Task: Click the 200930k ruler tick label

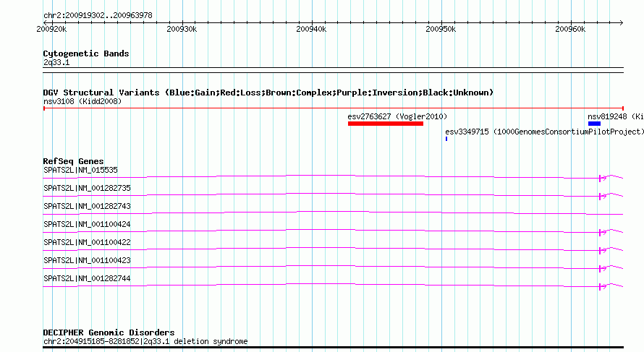Action: [x=182, y=29]
